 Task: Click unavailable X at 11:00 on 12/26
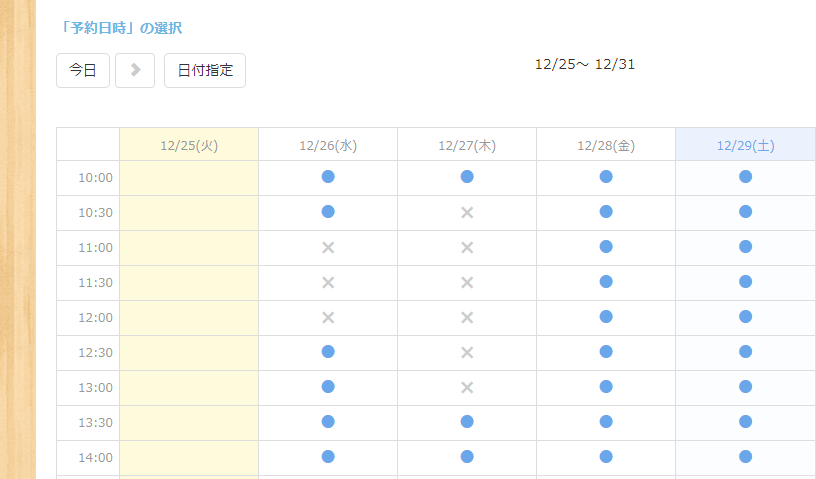click(x=328, y=247)
